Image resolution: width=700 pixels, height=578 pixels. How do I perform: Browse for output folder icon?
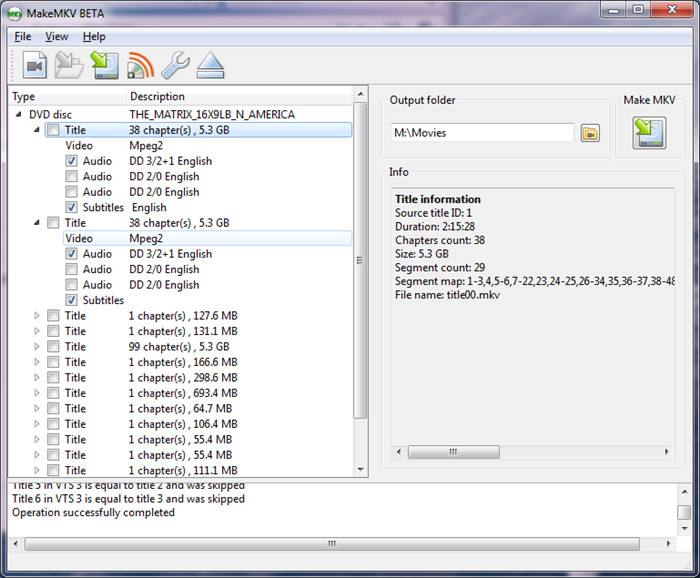point(590,133)
